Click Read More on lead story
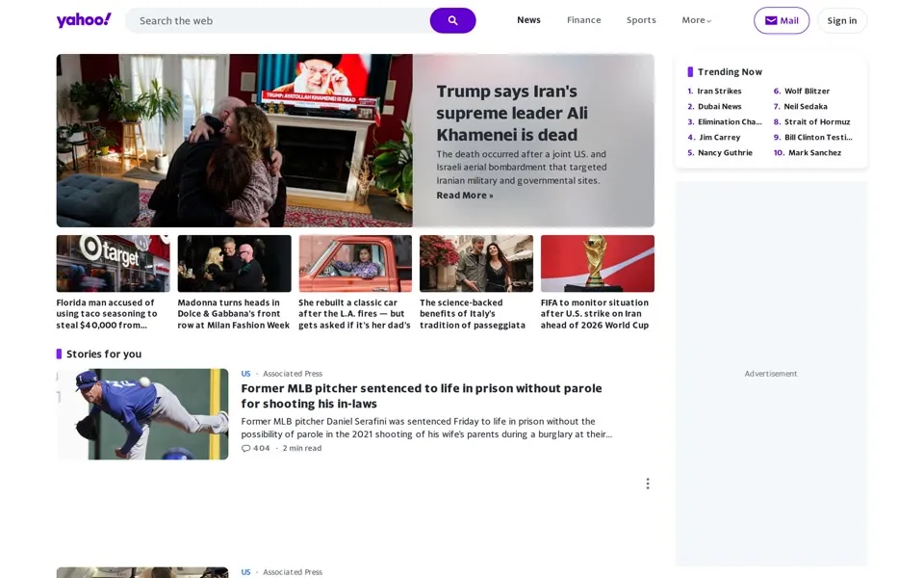This screenshot has height=578, width=924. click(x=464, y=196)
